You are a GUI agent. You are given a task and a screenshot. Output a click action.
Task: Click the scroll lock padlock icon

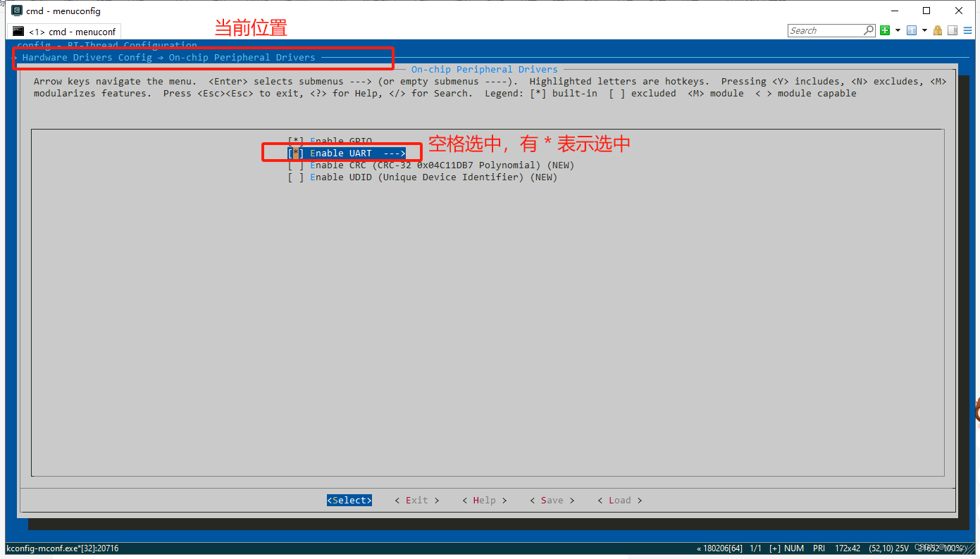(936, 30)
